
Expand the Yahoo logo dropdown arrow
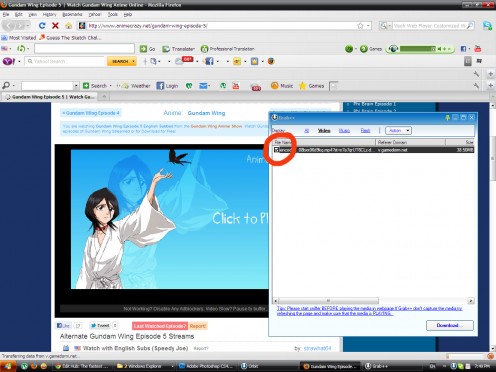pyautogui.click(x=19, y=61)
